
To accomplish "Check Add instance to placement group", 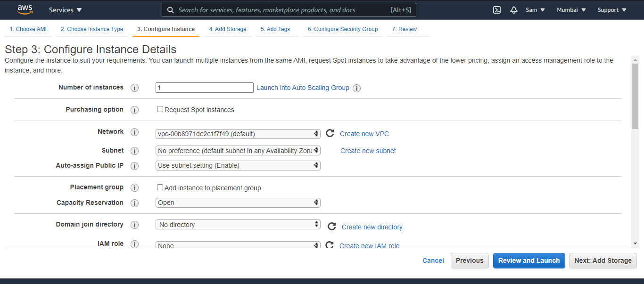I will click(160, 187).
